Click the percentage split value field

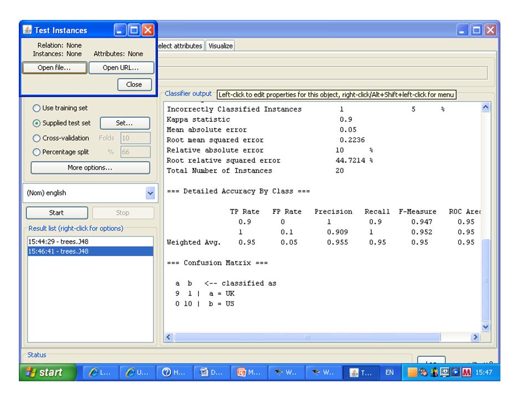(x=135, y=152)
